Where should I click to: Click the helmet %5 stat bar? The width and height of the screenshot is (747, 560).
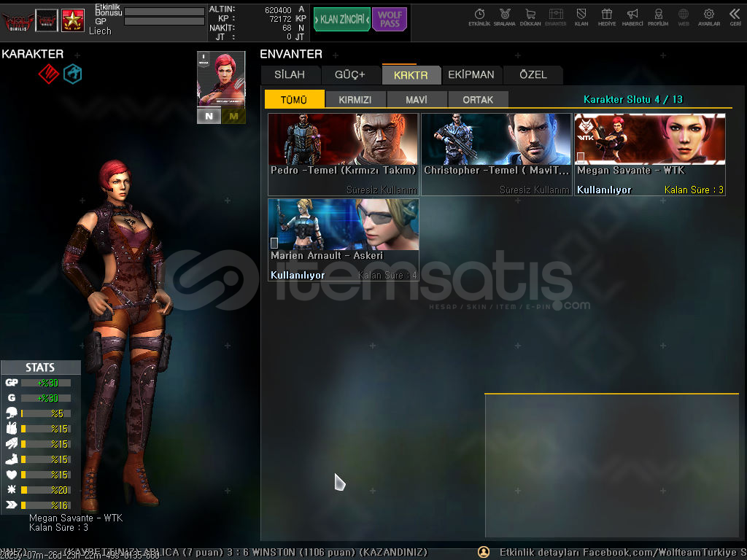point(46,413)
